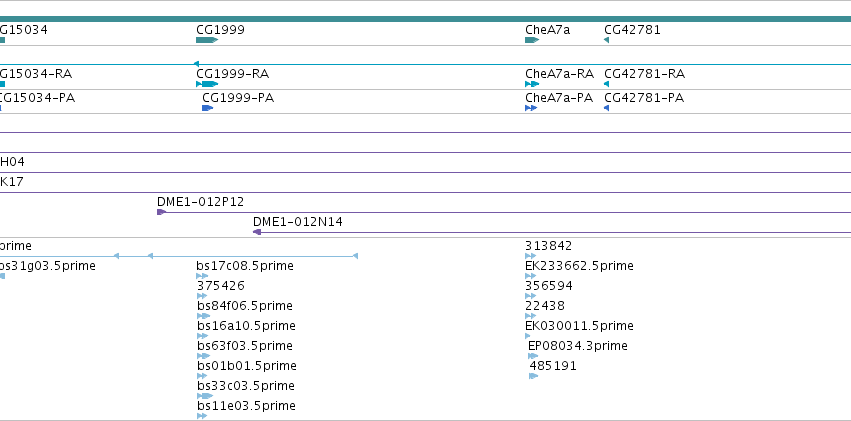Select the CG42781 gene label
The image size is (851, 421).
(x=632, y=30)
